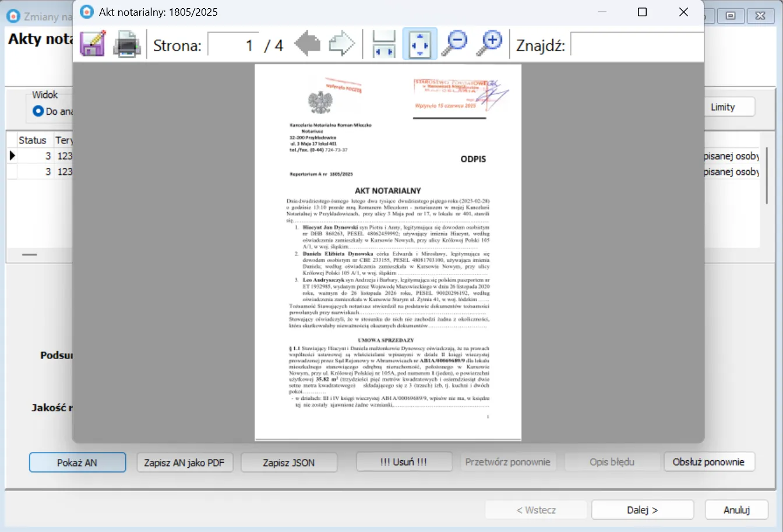Save the notarial act document
The height and width of the screenshot is (532, 783).
[91, 43]
